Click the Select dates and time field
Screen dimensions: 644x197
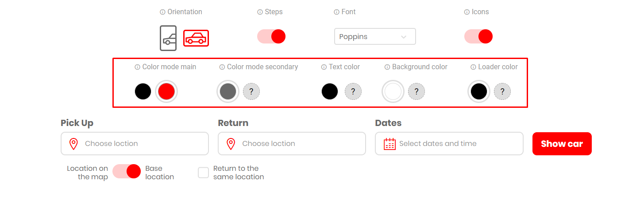click(x=449, y=144)
